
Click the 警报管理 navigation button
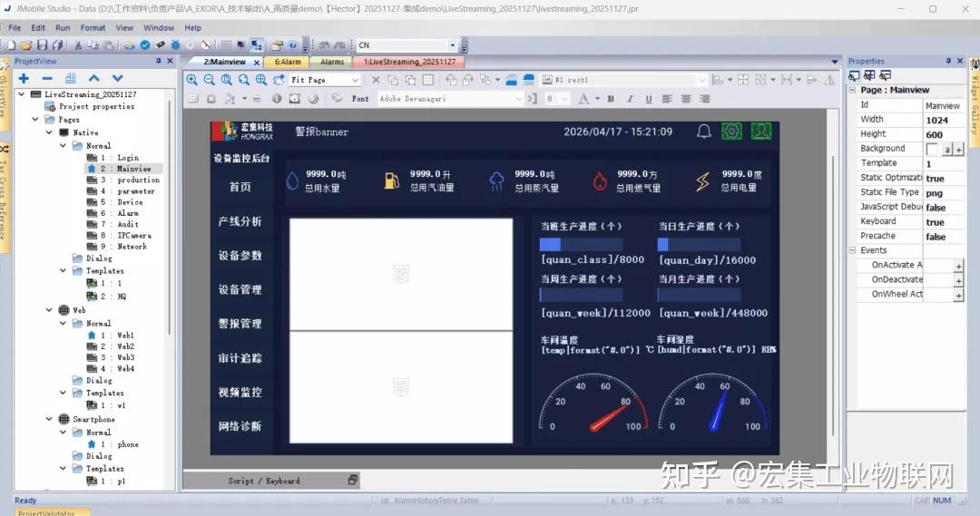coord(240,324)
